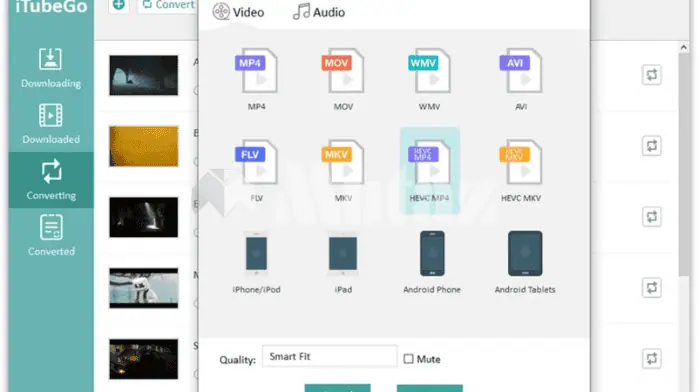Open the third dark waterfall thumbnail
Viewport: 698px width, 392px height.
[x=144, y=217]
